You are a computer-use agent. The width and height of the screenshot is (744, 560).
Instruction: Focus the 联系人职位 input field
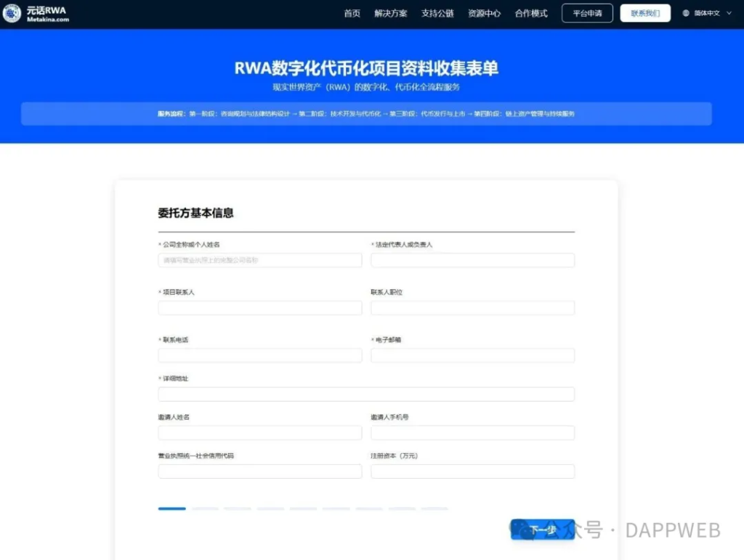point(472,308)
